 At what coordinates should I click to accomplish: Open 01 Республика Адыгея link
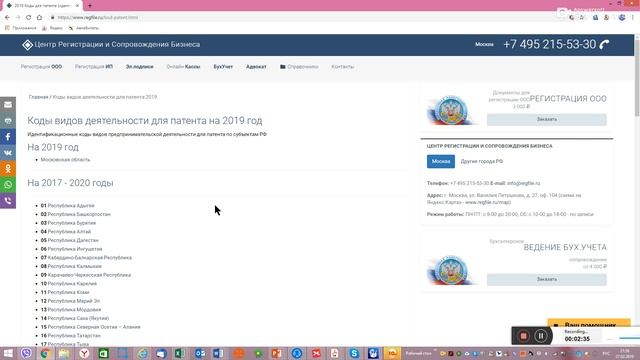(x=67, y=206)
